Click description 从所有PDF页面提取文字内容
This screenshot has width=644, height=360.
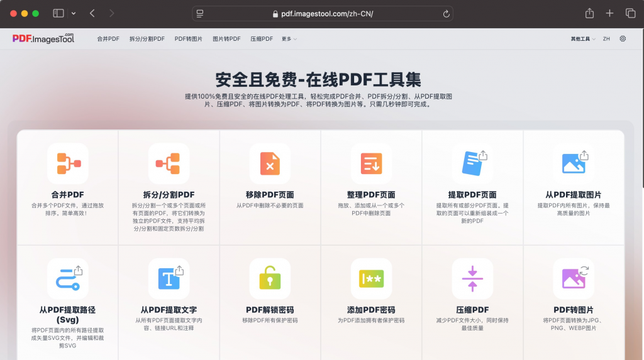pyautogui.click(x=169, y=324)
